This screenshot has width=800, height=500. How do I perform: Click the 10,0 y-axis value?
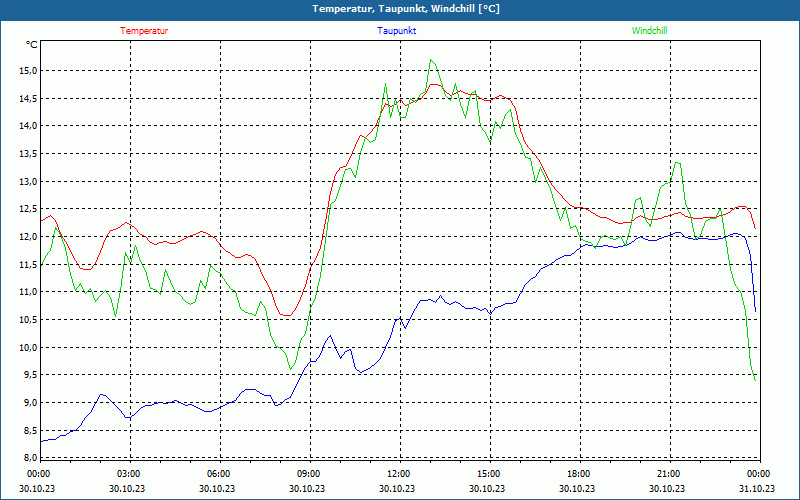click(x=28, y=347)
